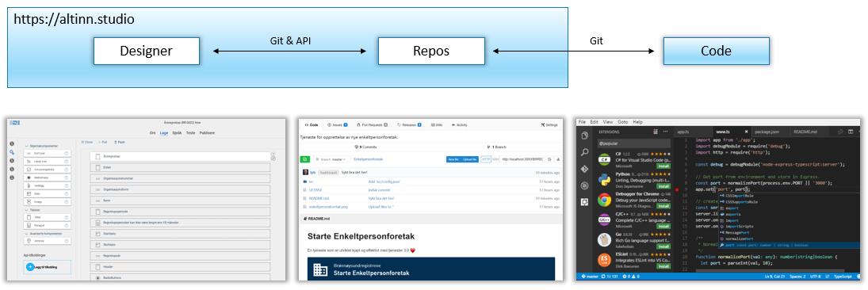Click the Legg til tilkobling plus icon
The width and height of the screenshot is (868, 290).
[x=30, y=267]
